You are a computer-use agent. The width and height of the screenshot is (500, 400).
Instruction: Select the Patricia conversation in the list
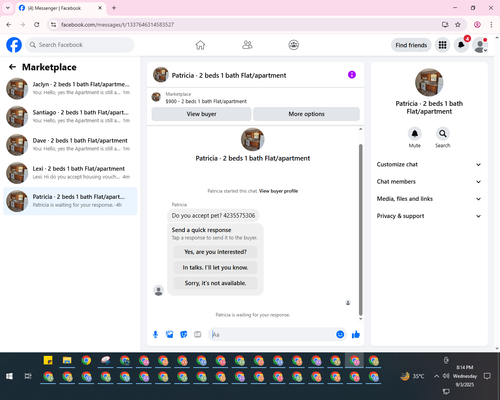[x=70, y=201]
